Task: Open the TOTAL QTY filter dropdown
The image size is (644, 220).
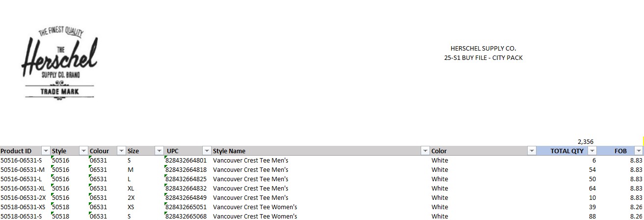Action: click(x=592, y=151)
